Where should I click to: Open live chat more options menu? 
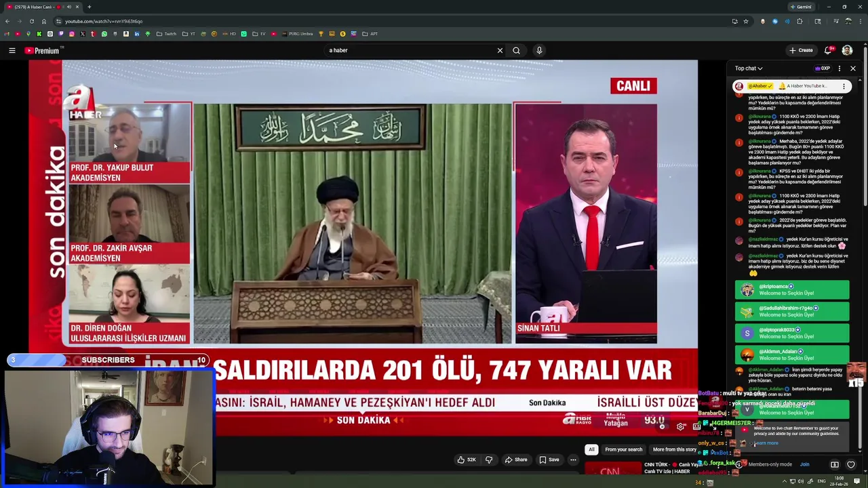click(840, 68)
